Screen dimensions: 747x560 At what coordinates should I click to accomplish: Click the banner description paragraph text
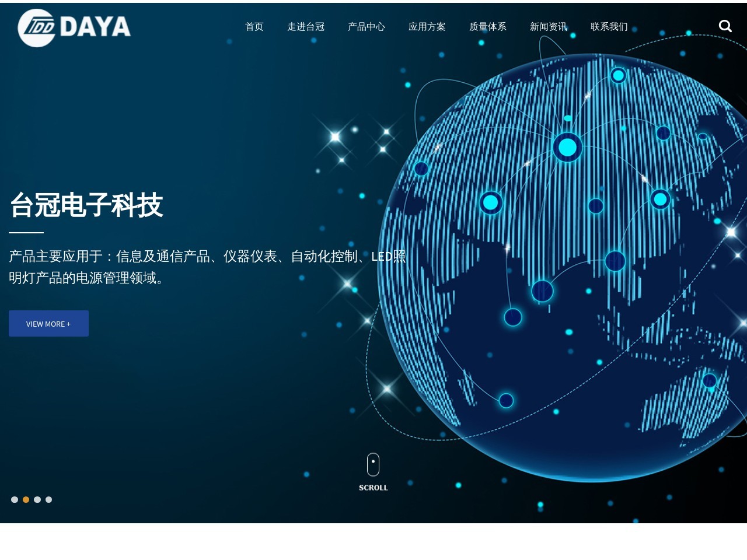coord(207,267)
